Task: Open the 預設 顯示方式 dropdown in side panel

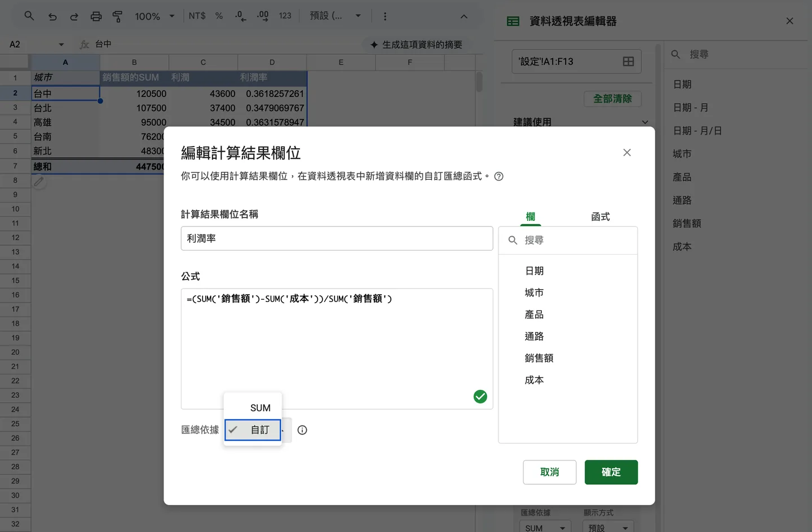Action: 608,527
